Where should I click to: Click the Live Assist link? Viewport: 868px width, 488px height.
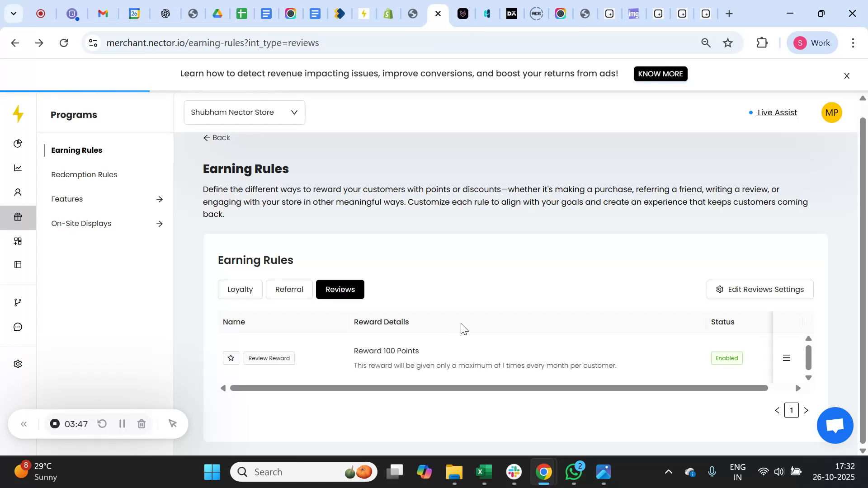[777, 113]
